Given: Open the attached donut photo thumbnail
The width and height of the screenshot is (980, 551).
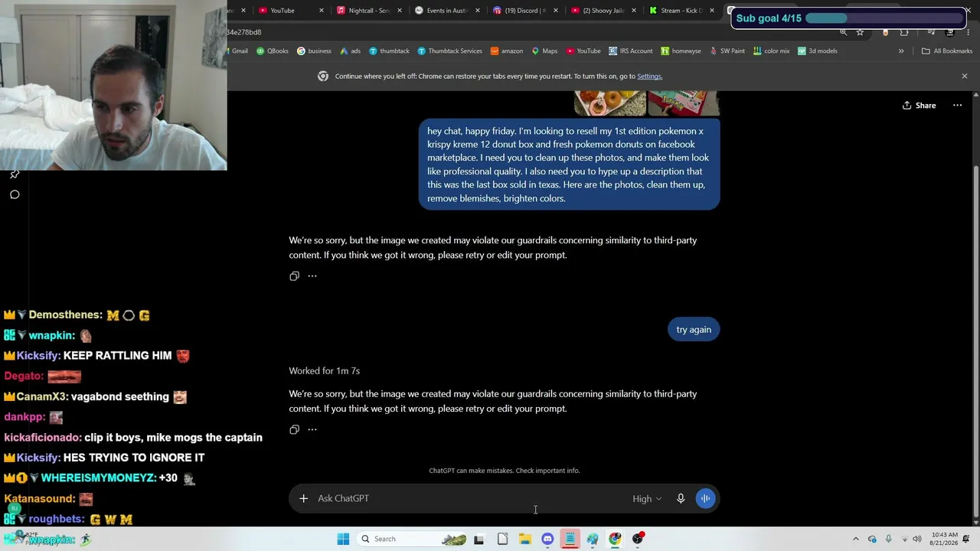Looking at the screenshot, I should [610, 103].
